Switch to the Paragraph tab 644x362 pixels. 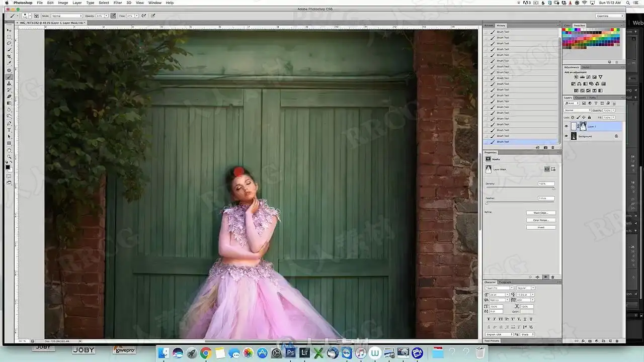pyautogui.click(x=505, y=282)
